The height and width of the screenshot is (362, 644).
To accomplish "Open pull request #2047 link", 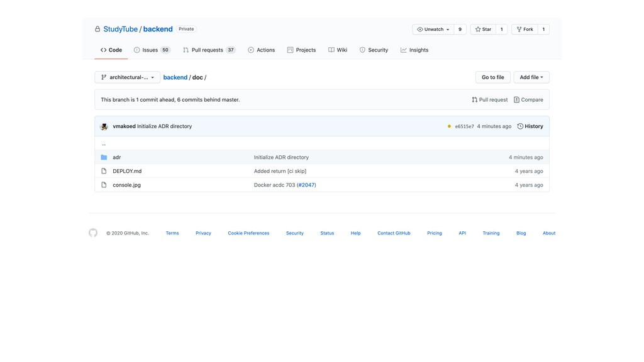I will tap(306, 185).
